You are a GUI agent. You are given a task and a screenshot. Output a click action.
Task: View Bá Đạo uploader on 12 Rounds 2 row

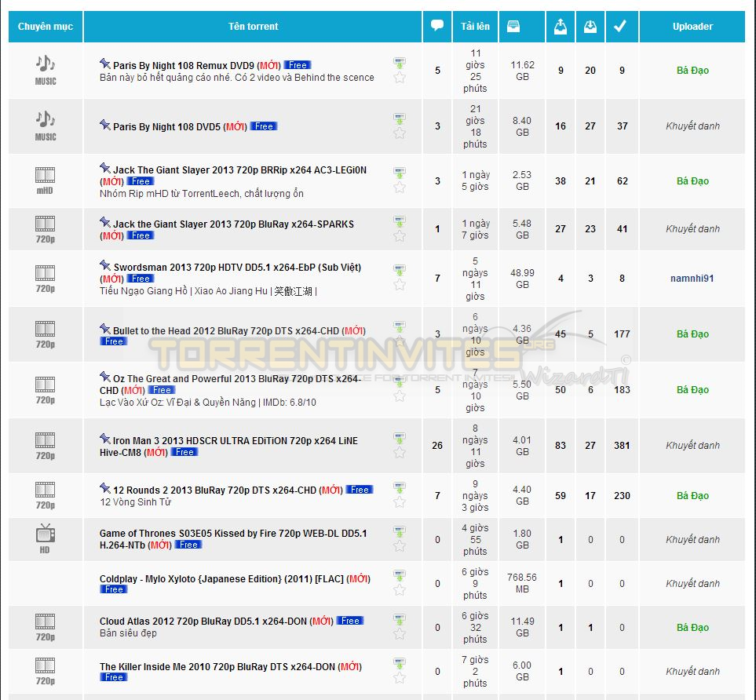692,496
